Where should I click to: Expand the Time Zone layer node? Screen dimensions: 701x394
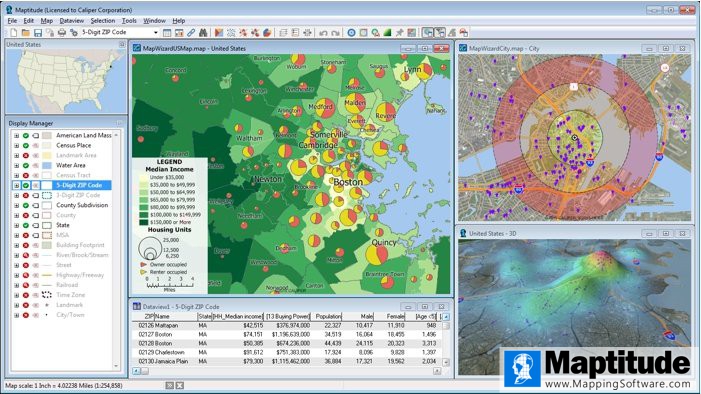tap(17, 295)
